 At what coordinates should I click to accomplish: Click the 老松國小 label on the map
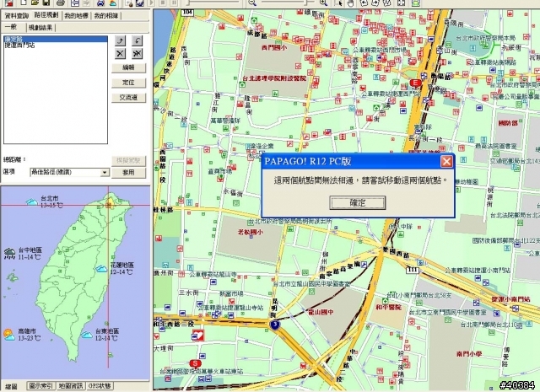click(x=250, y=232)
